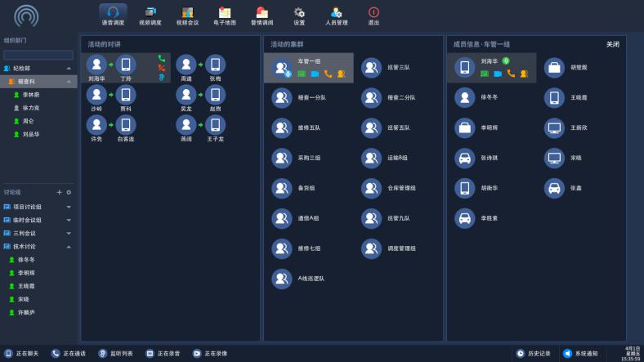This screenshot has height=362, width=644.
Task: Click the green phone icon beside 丁玲
Action: click(162, 59)
